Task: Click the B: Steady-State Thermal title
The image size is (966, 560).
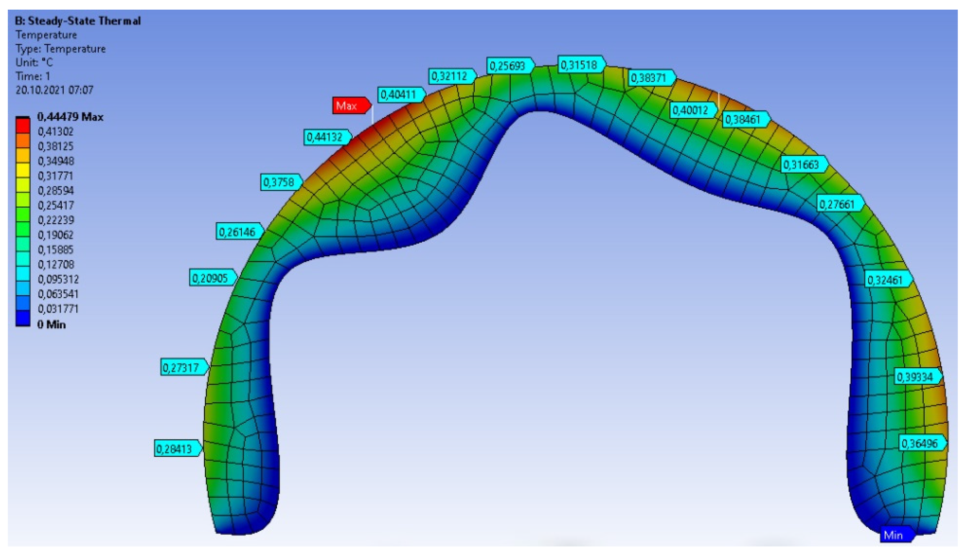Action: (78, 21)
